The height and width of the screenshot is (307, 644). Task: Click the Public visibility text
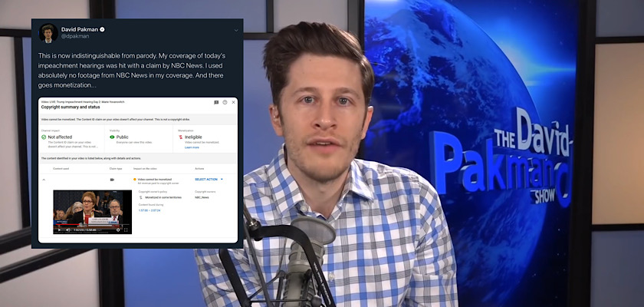point(123,137)
